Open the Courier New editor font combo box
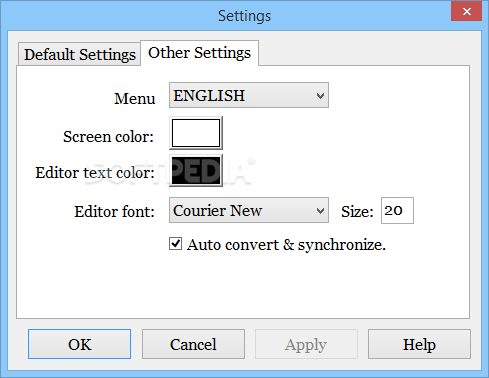Image resolution: width=489 pixels, height=378 pixels. [249, 210]
